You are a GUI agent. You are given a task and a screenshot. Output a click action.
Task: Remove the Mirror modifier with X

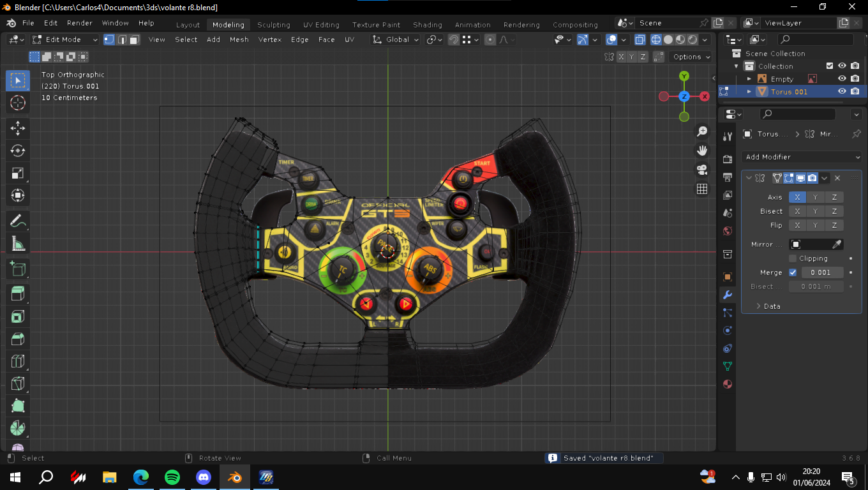pyautogui.click(x=837, y=178)
